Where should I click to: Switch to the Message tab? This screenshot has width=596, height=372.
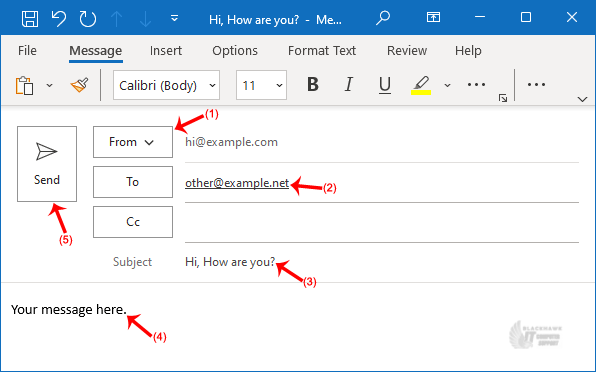coord(96,51)
